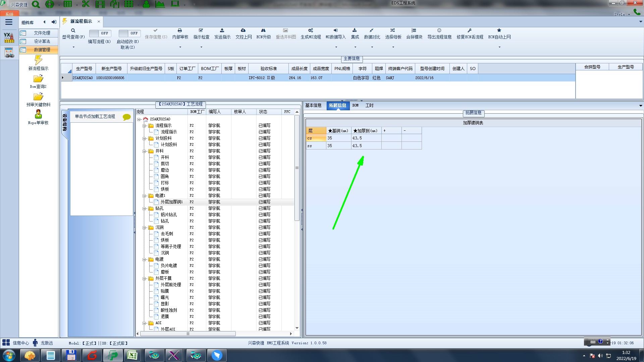This screenshot has height=362, width=644.
Task: Open 文控上网 cloud upload icon
Action: coord(243,31)
